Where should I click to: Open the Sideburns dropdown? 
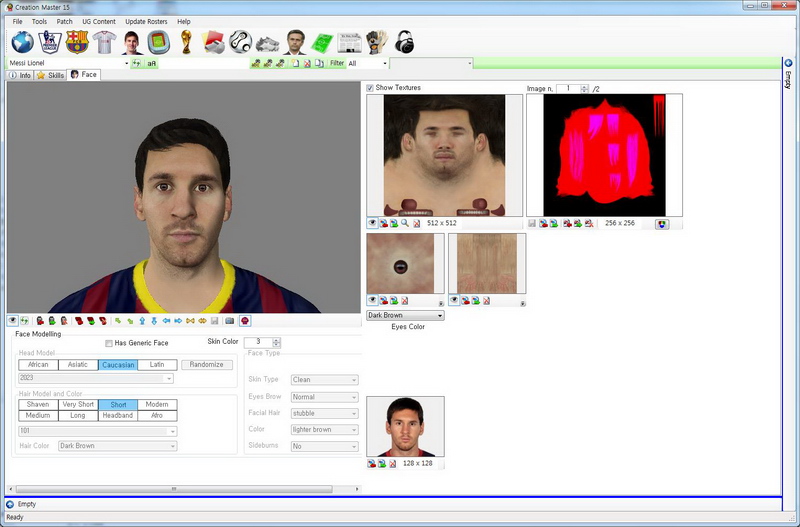coord(324,446)
